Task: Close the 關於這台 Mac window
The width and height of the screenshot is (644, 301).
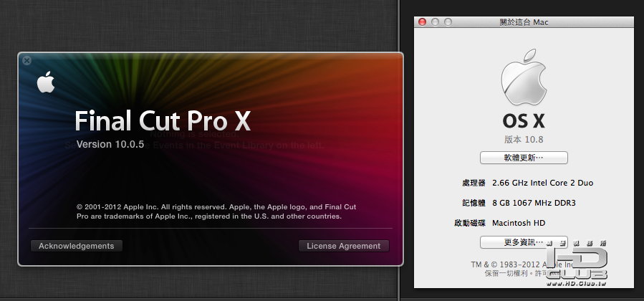Action: tap(422, 22)
